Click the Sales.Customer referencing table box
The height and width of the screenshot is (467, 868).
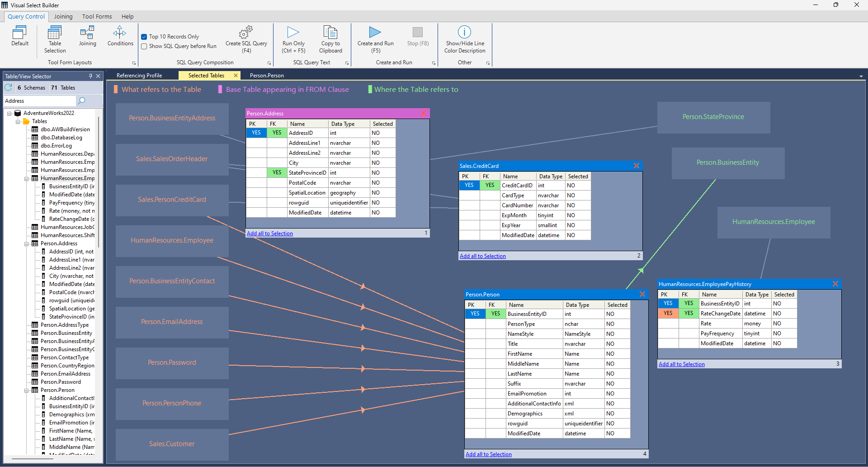[172, 444]
